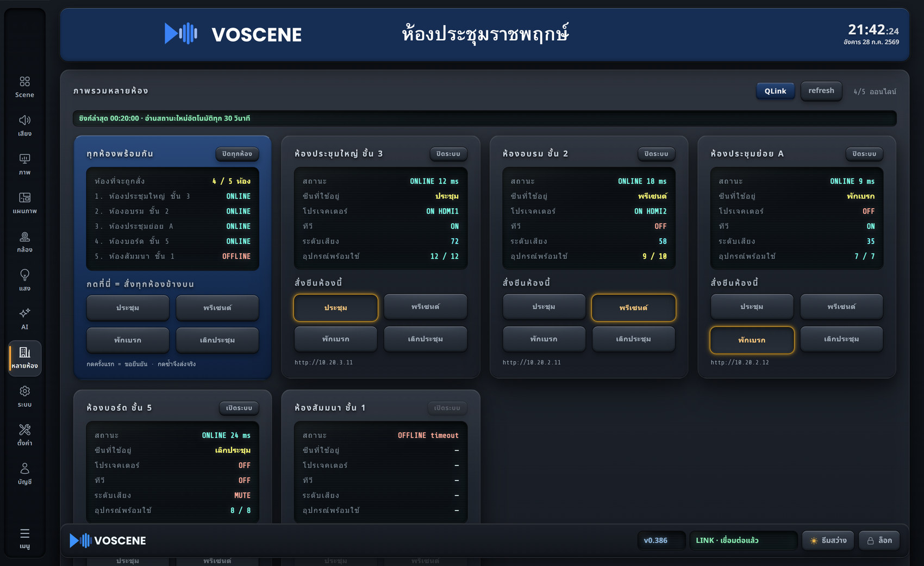Select เลิกประชุม scene for ห้องประชุมย่อย A
The image size is (924, 566).
[842, 339]
